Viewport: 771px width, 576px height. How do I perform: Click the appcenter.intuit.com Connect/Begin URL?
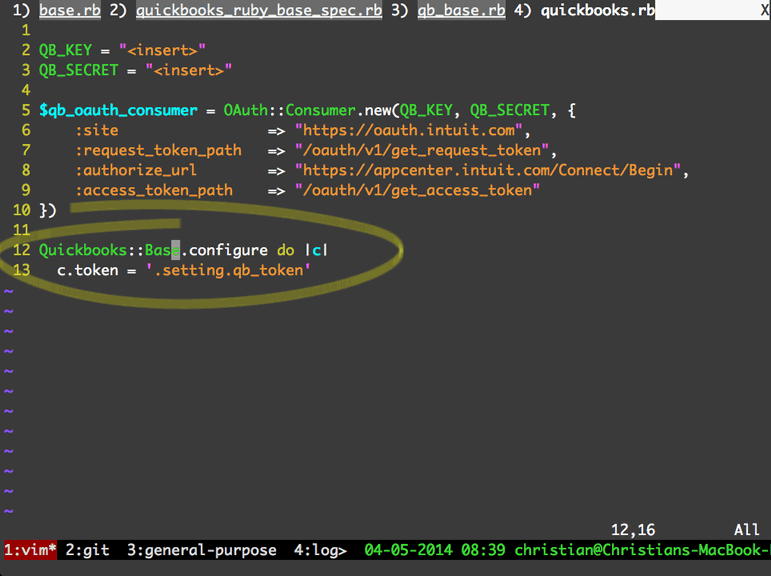click(x=488, y=170)
